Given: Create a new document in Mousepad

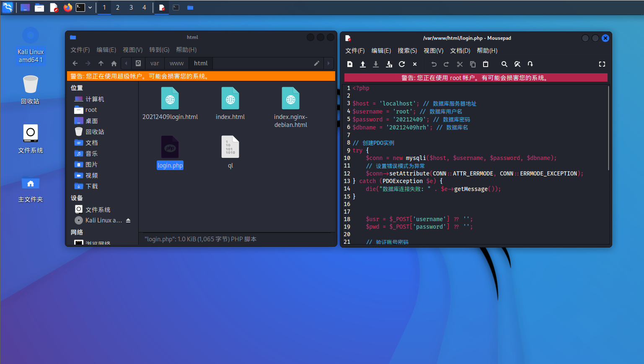Looking at the screenshot, I should tap(350, 64).
